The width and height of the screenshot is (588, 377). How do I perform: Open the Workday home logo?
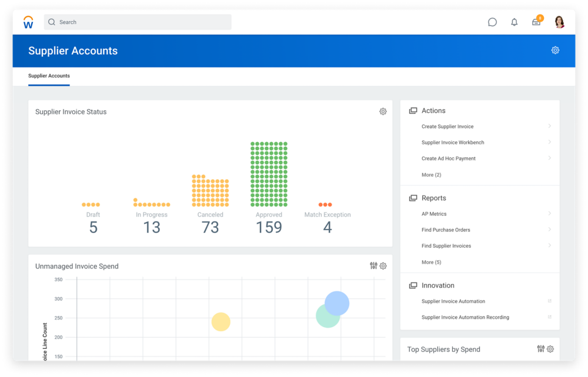coord(27,22)
